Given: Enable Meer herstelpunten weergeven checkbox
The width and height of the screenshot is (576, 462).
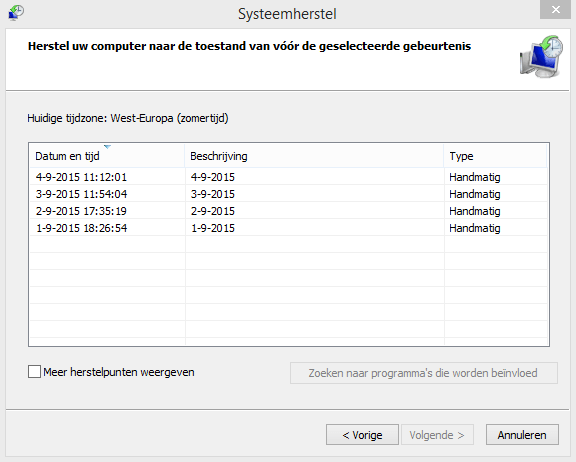Looking at the screenshot, I should pyautogui.click(x=35, y=372).
